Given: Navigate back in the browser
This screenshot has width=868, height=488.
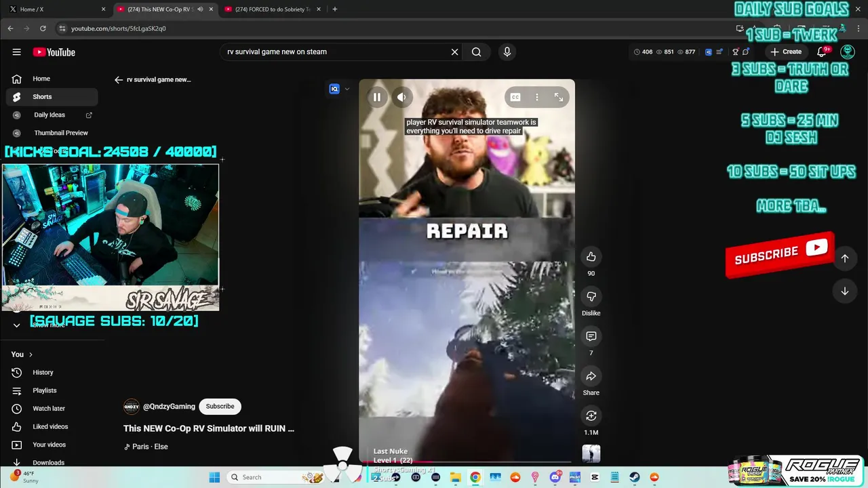Looking at the screenshot, I should pyautogui.click(x=10, y=28).
